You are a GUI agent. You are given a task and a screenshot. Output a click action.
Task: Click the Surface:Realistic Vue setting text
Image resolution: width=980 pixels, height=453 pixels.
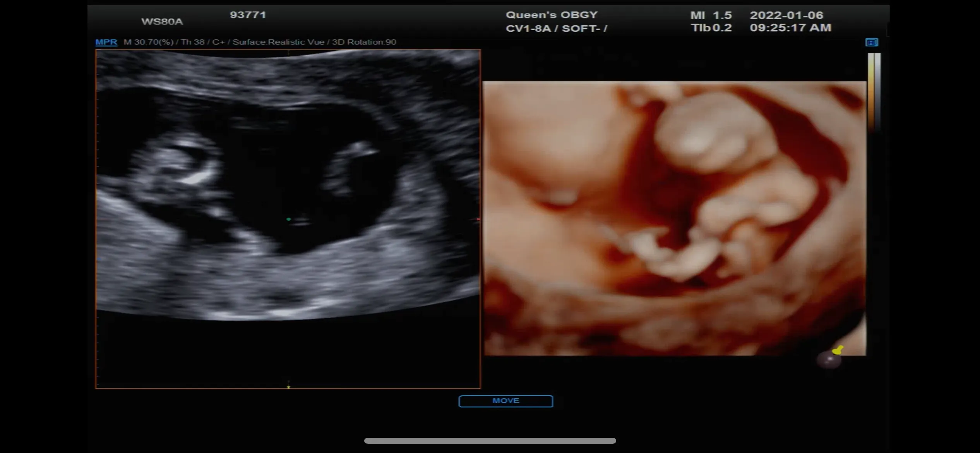(278, 42)
